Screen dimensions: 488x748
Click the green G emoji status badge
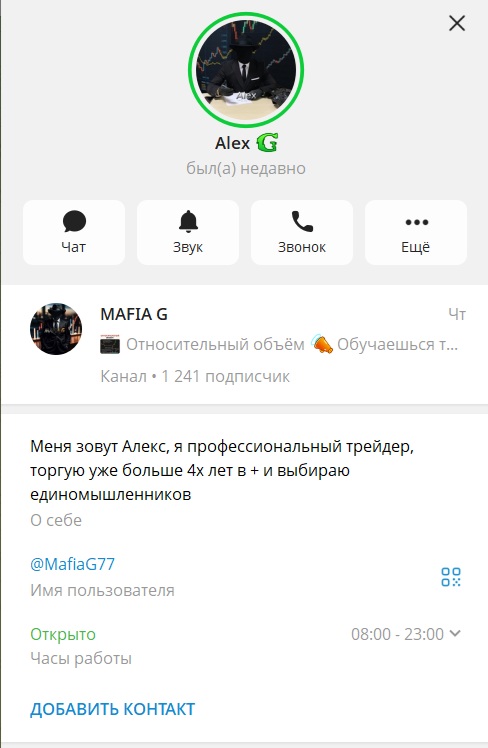pyautogui.click(x=267, y=143)
